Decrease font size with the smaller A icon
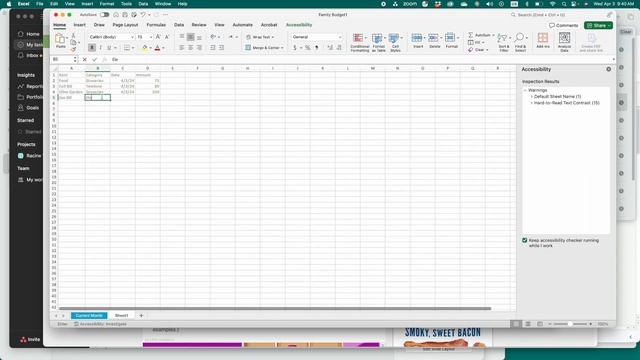Image resolution: width=640 pixels, height=360 pixels. coord(167,37)
